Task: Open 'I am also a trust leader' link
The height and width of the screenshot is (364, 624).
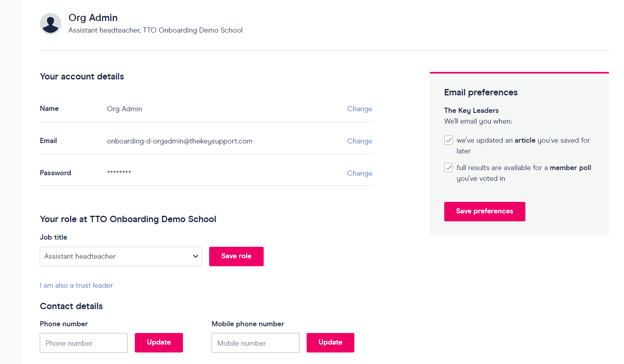Action: pos(76,285)
